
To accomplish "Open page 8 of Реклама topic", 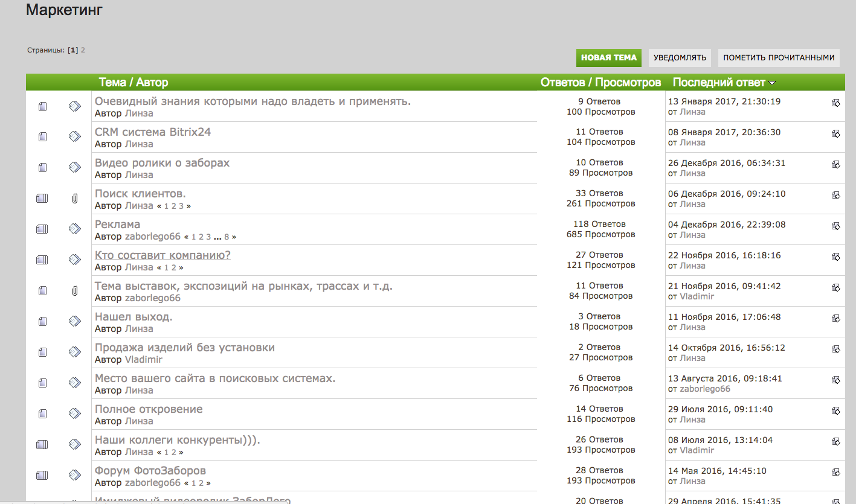I will (227, 237).
